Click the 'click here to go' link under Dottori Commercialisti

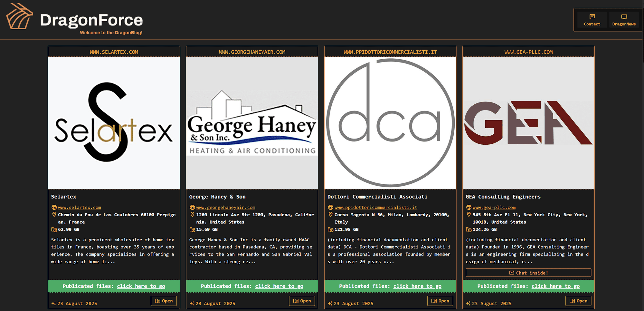pyautogui.click(x=417, y=286)
